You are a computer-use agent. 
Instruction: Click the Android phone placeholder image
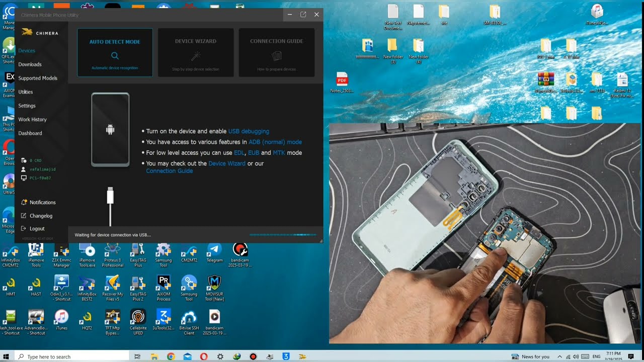pyautogui.click(x=110, y=130)
